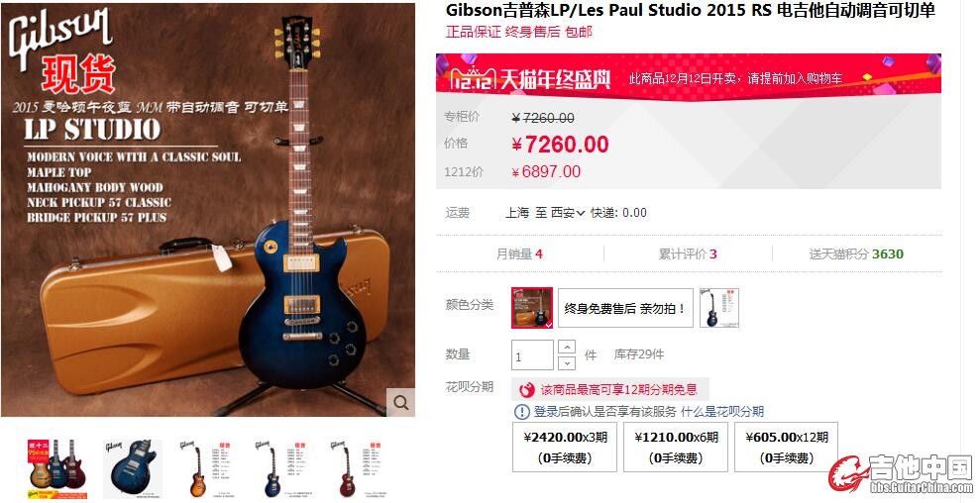980x503 pixels.
Task: Increase quantity with the up arrow
Action: coord(566,347)
